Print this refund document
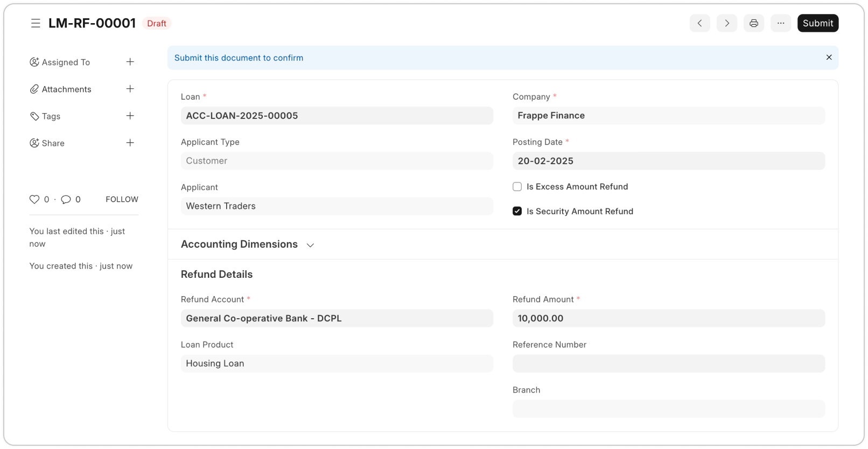 click(x=753, y=23)
